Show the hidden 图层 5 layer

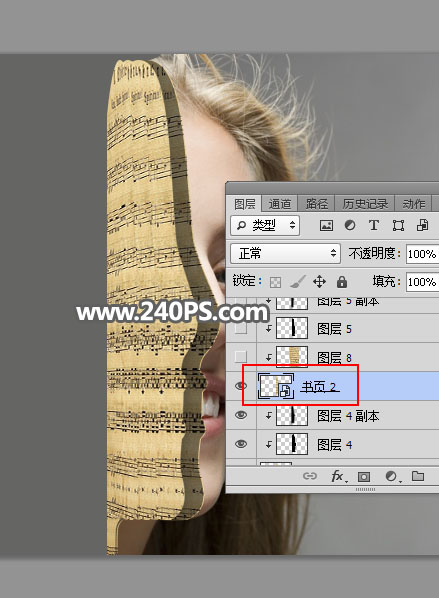pyautogui.click(x=241, y=328)
